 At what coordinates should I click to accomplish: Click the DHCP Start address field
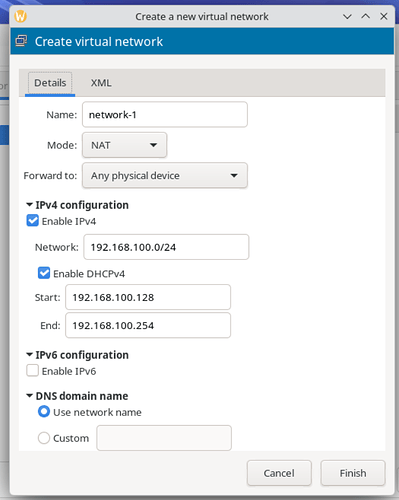point(148,297)
